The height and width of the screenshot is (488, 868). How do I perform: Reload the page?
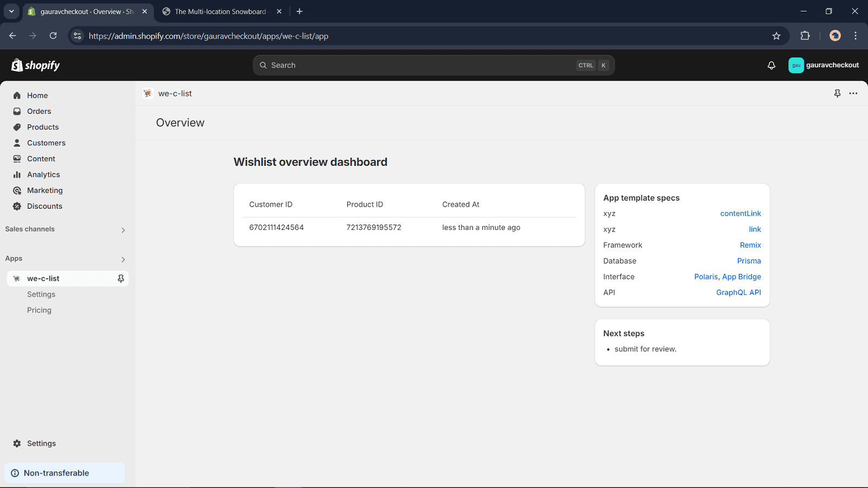53,36
